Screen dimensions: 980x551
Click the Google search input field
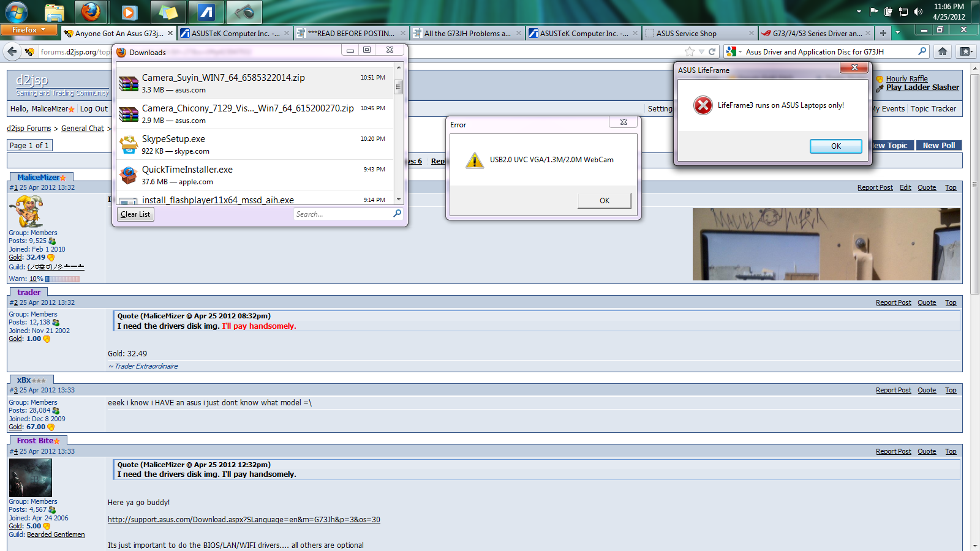tap(830, 52)
